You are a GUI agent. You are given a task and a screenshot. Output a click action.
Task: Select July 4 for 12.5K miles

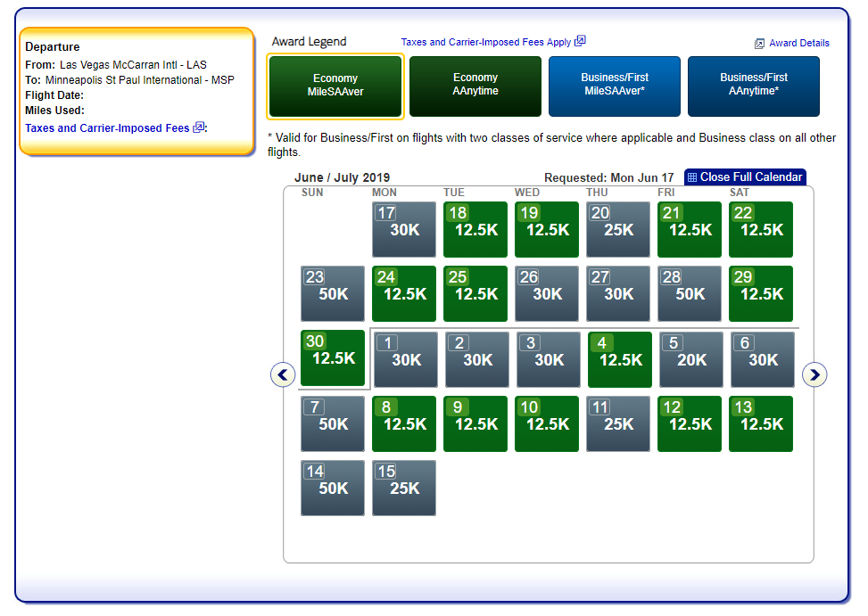620,360
